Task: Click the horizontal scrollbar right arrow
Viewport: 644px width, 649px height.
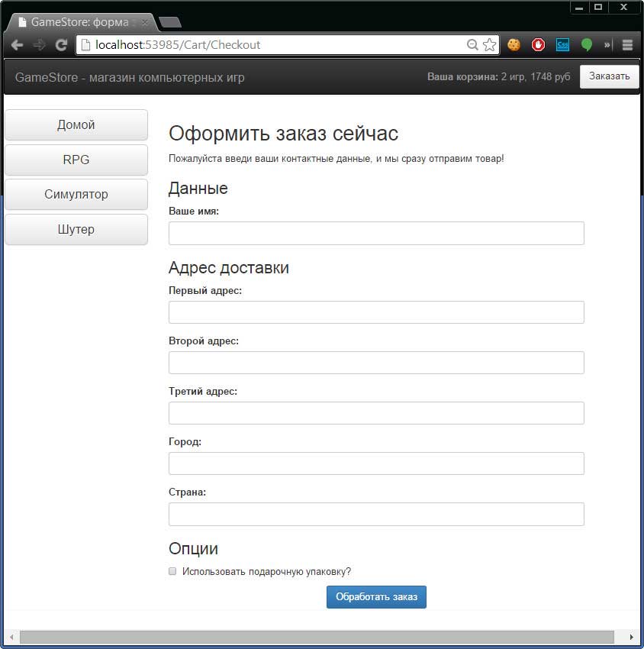Action: [631, 637]
